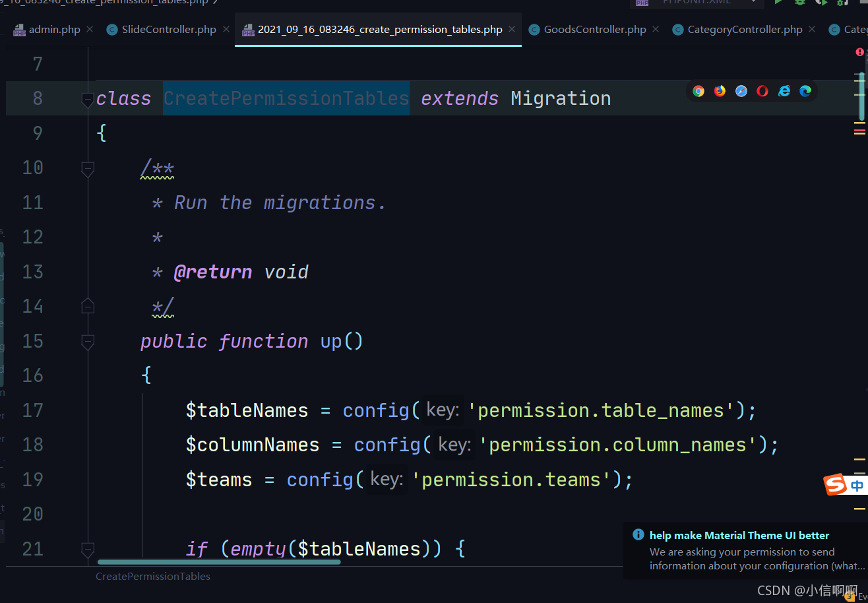Collapse the up() function fold on line 15
868x603 pixels.
point(87,342)
